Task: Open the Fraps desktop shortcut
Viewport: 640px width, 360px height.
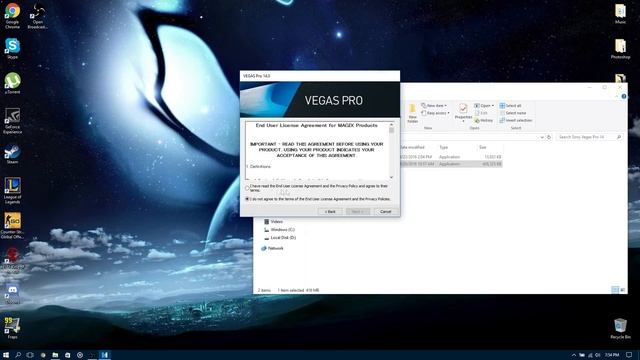Action: [12, 328]
